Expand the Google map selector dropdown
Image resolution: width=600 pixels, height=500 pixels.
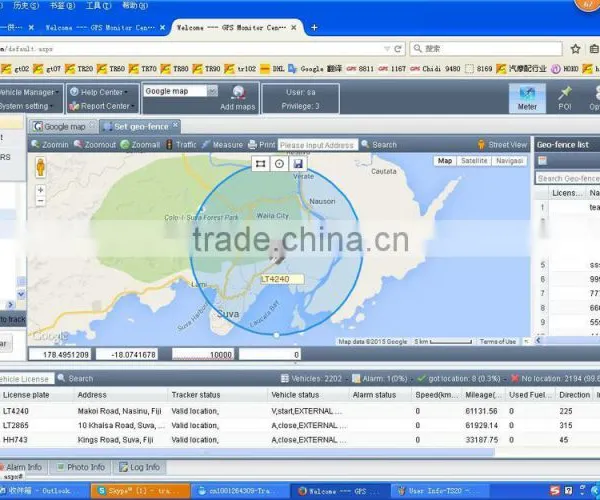tap(212, 91)
